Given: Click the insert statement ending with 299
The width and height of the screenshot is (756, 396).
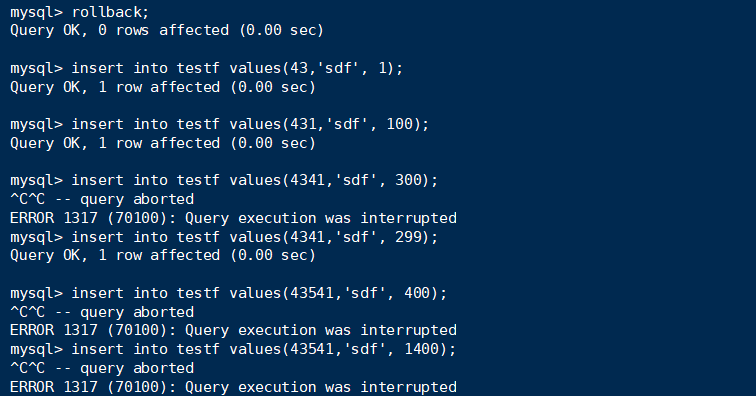Looking at the screenshot, I should [255, 237].
